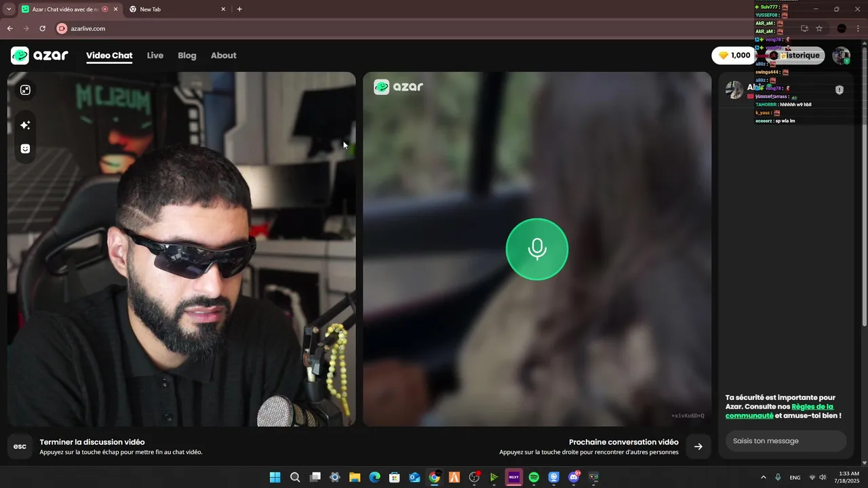Reload the page with the refresh icon
This screenshot has height=488, width=868.
(x=42, y=28)
